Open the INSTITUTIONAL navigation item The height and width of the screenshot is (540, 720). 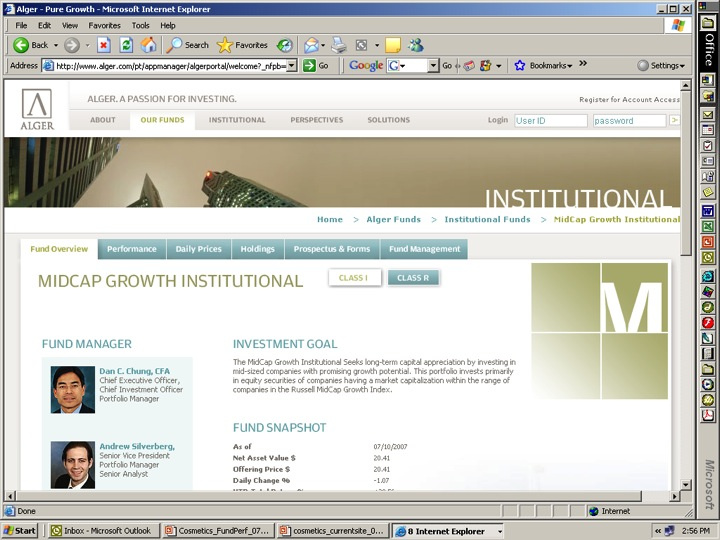(237, 120)
